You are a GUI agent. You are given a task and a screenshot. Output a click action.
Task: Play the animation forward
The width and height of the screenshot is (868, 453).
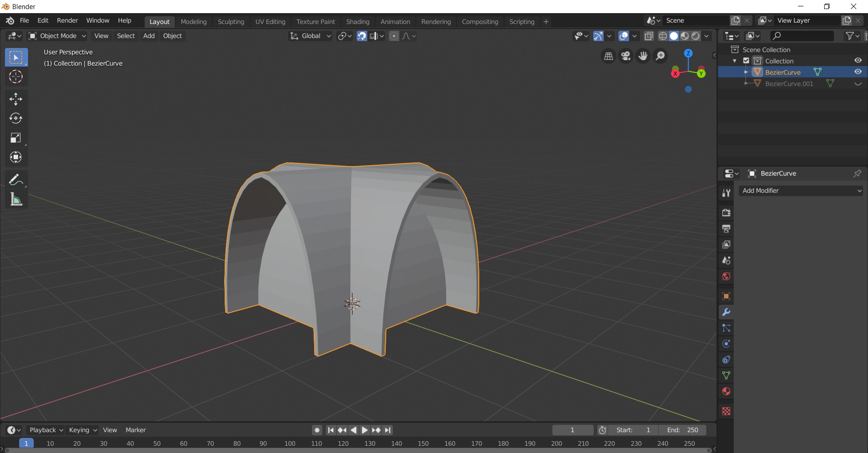(x=365, y=430)
